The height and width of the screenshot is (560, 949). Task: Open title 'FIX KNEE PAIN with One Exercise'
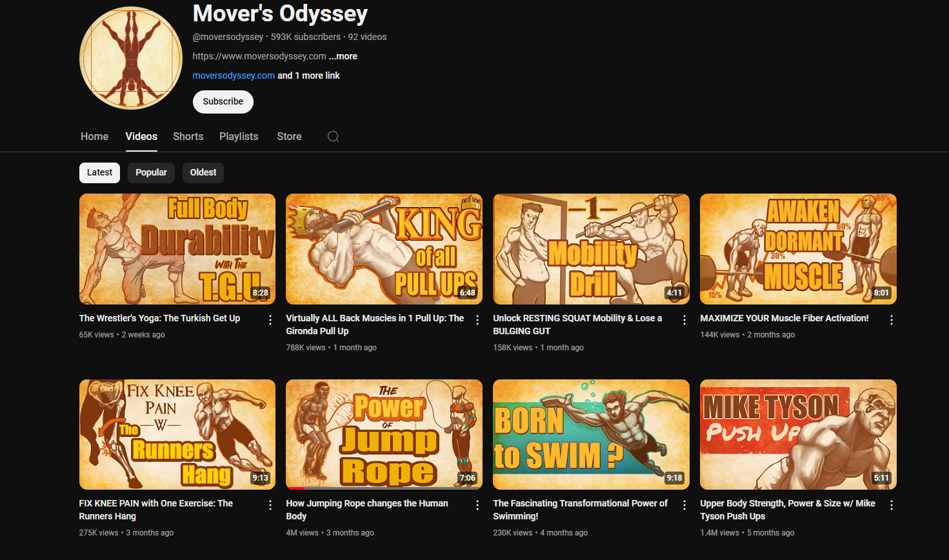[x=156, y=510]
